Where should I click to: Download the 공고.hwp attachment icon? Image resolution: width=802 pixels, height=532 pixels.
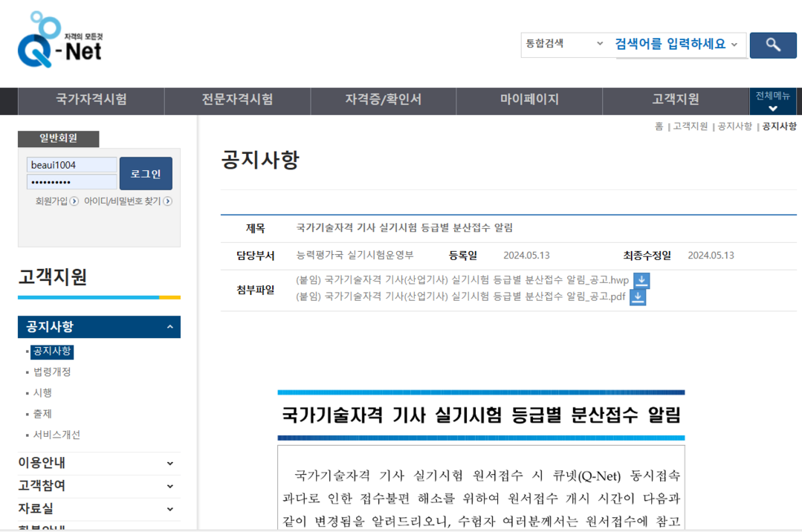point(641,281)
